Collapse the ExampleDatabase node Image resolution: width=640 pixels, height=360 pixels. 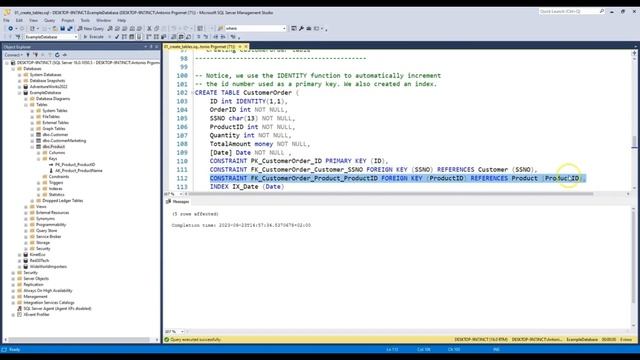coord(20,93)
